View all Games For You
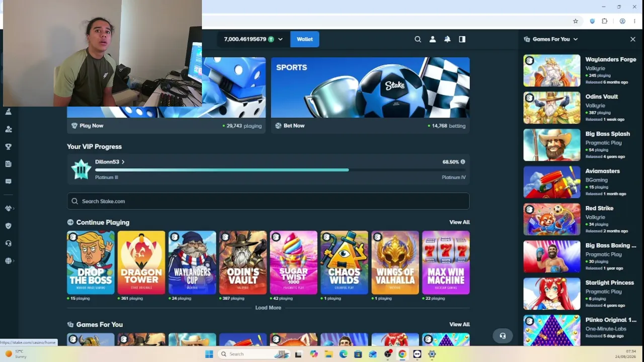 459,325
